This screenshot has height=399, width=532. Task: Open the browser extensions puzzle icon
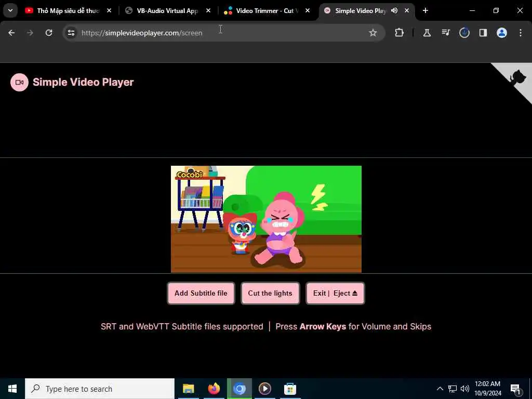tap(400, 33)
